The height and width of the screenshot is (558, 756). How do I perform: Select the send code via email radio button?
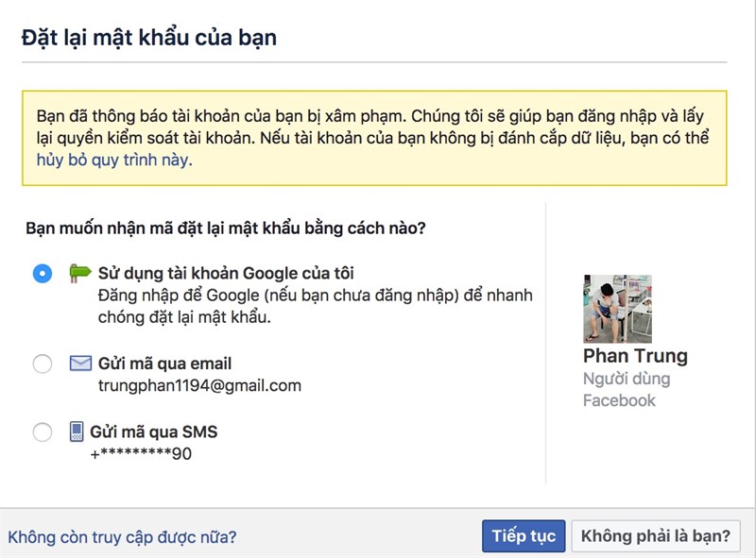(x=43, y=364)
